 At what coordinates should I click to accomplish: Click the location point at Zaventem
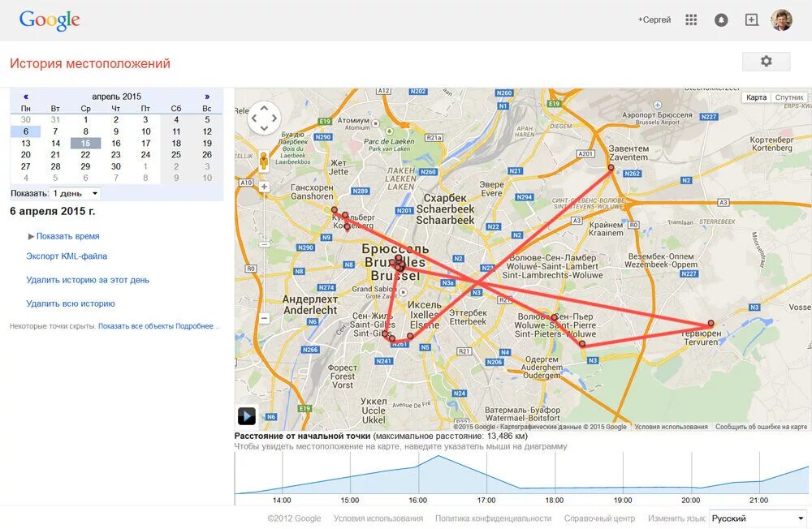(611, 168)
